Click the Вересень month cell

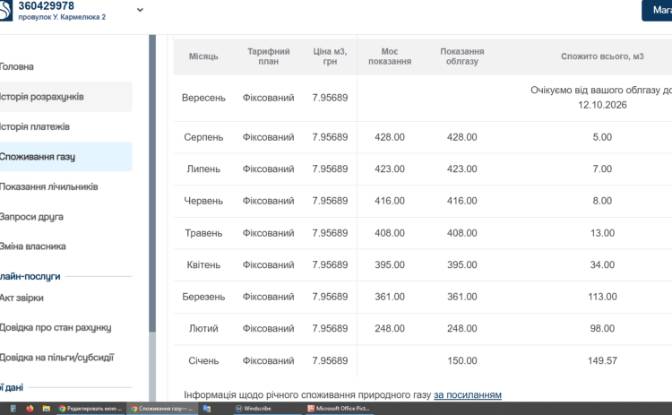tap(204, 98)
